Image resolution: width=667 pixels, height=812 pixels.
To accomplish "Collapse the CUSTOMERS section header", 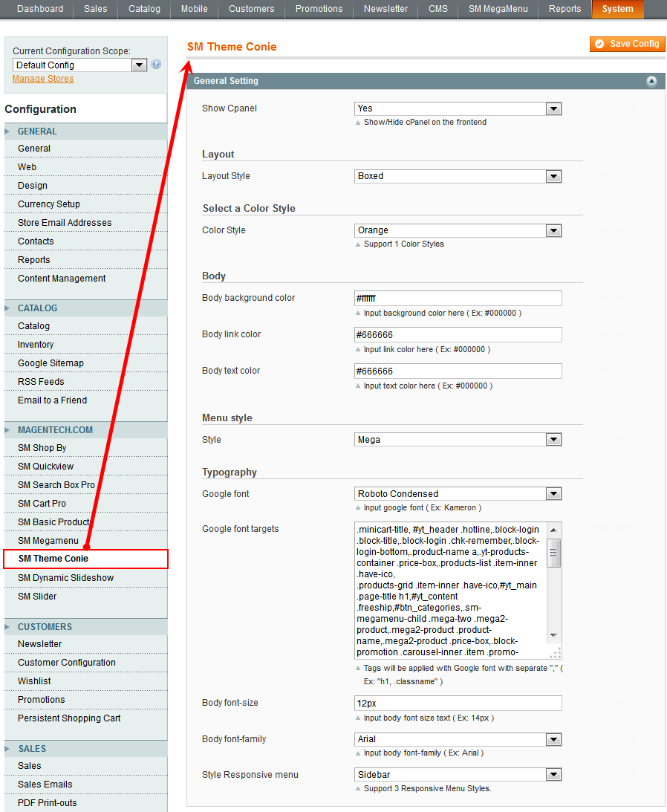I will click(x=85, y=626).
